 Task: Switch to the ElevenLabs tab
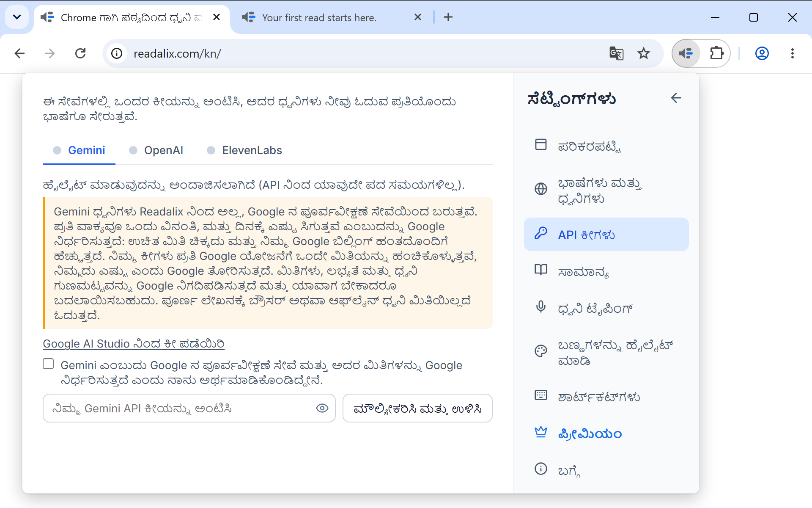[x=244, y=151]
